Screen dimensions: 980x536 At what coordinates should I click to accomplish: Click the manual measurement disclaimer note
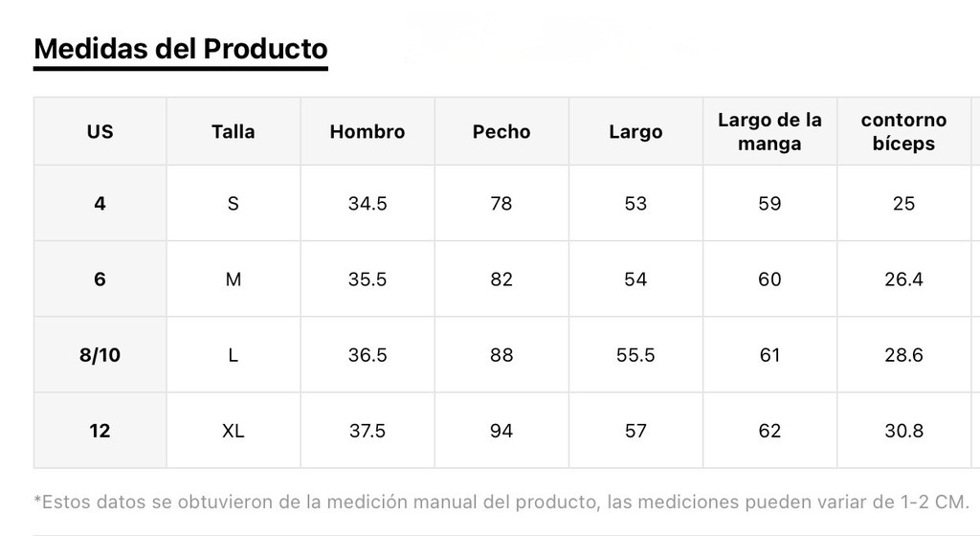pyautogui.click(x=501, y=502)
